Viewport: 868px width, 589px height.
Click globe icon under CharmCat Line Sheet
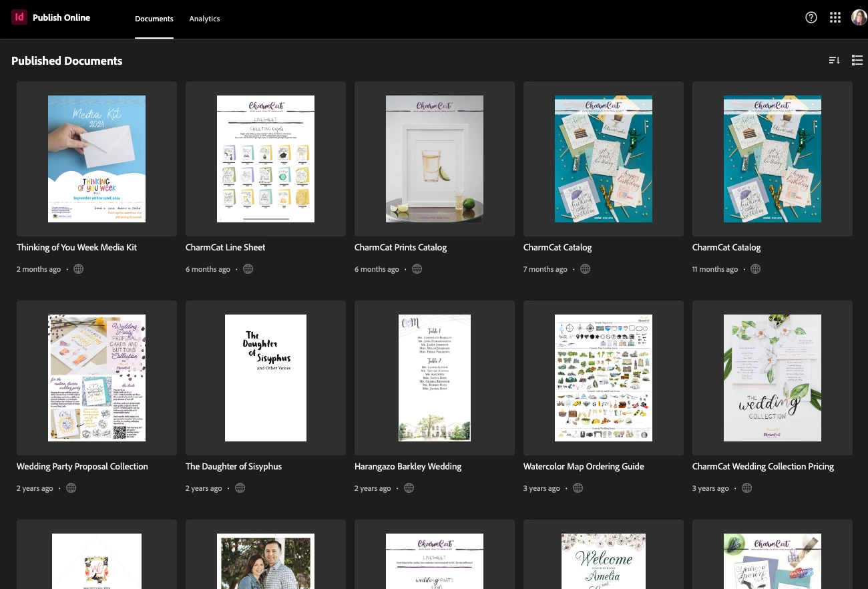[248, 269]
